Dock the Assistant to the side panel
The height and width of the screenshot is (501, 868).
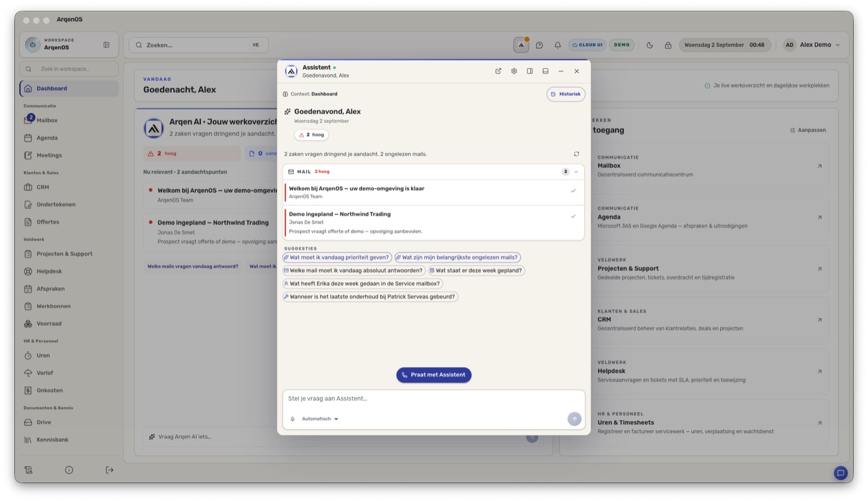pyautogui.click(x=529, y=71)
